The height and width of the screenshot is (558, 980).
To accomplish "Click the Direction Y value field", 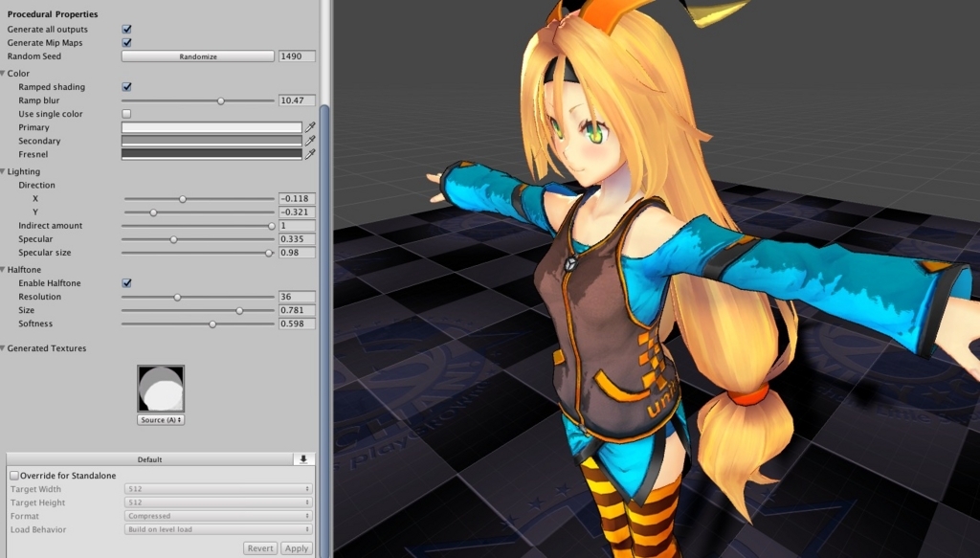I will pos(297,212).
